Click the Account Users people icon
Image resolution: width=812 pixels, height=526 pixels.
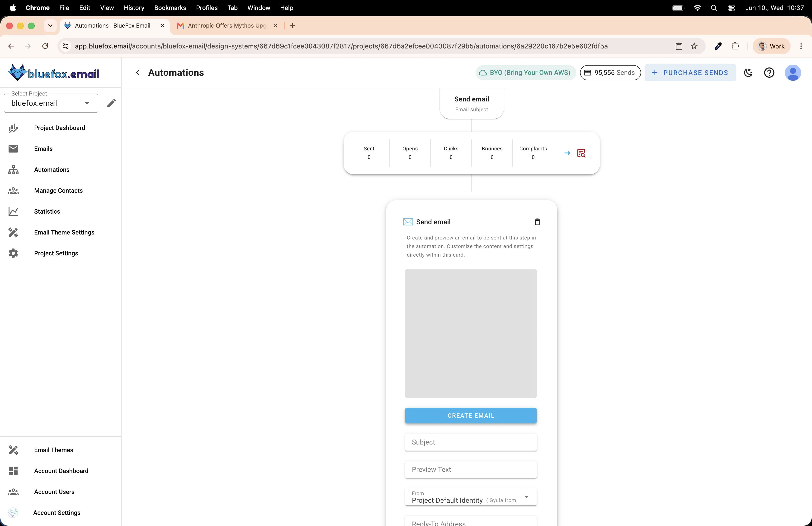13,492
